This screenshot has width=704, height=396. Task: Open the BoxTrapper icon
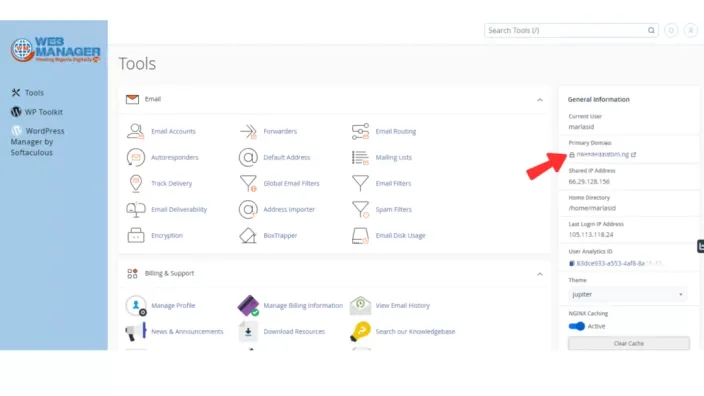(248, 235)
